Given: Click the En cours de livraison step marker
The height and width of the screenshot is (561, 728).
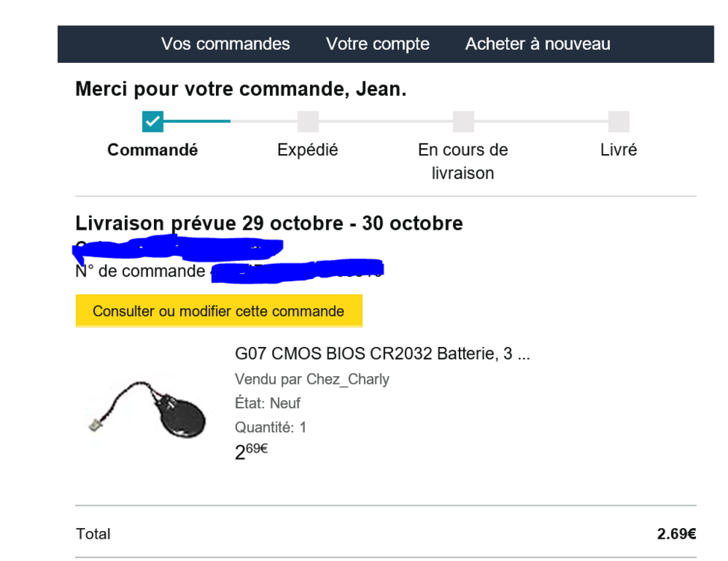Looking at the screenshot, I should (x=463, y=121).
